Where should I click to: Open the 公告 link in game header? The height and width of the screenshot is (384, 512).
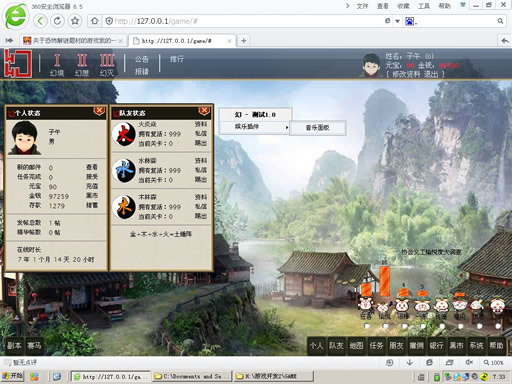[x=142, y=59]
